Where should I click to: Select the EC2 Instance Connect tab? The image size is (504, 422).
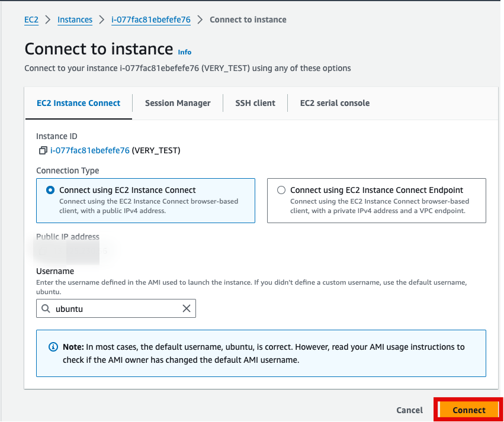[x=78, y=103]
